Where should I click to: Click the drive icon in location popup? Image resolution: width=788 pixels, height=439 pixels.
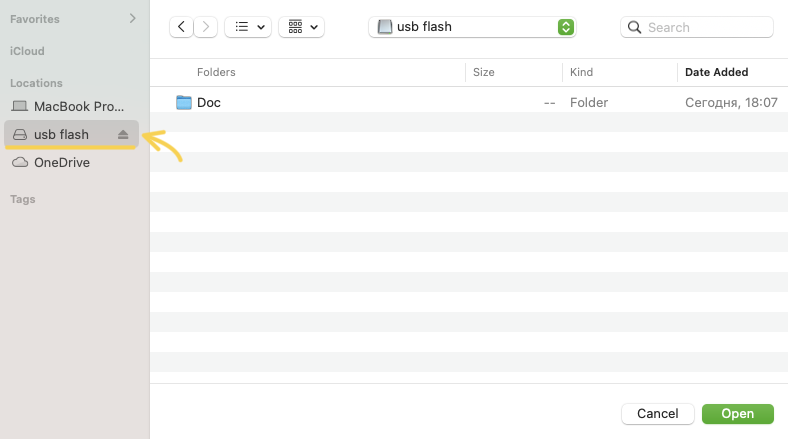(x=385, y=27)
